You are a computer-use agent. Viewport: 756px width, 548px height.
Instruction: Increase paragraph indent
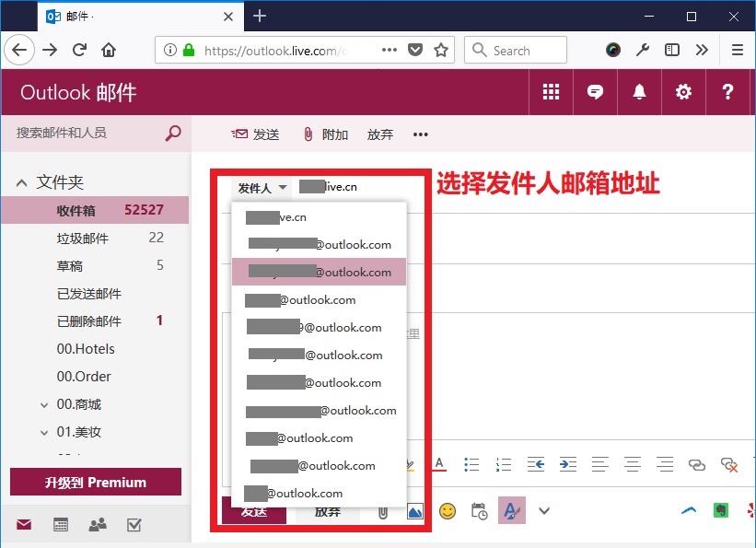[568, 464]
